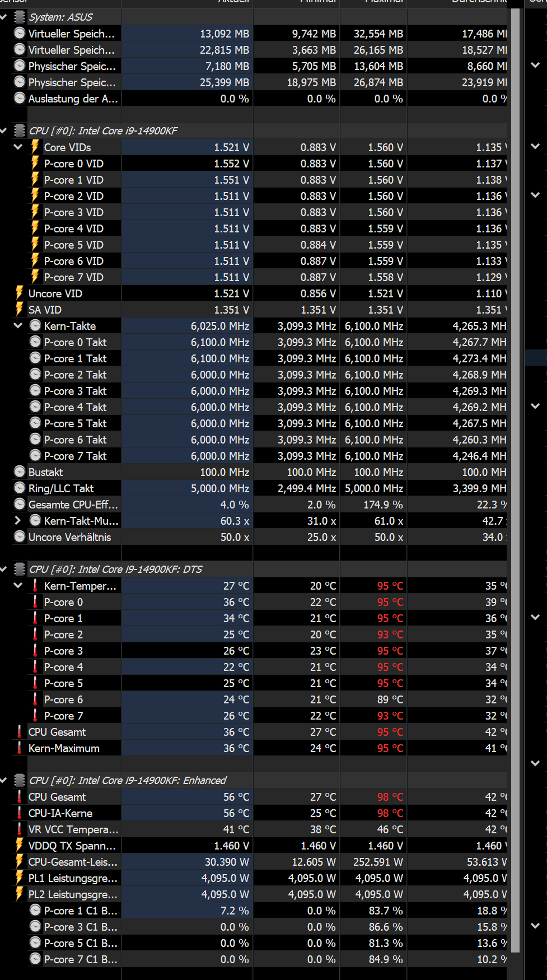Click the 1.552 V value of P-core 0 VID
The image size is (547, 980).
pyautogui.click(x=231, y=164)
